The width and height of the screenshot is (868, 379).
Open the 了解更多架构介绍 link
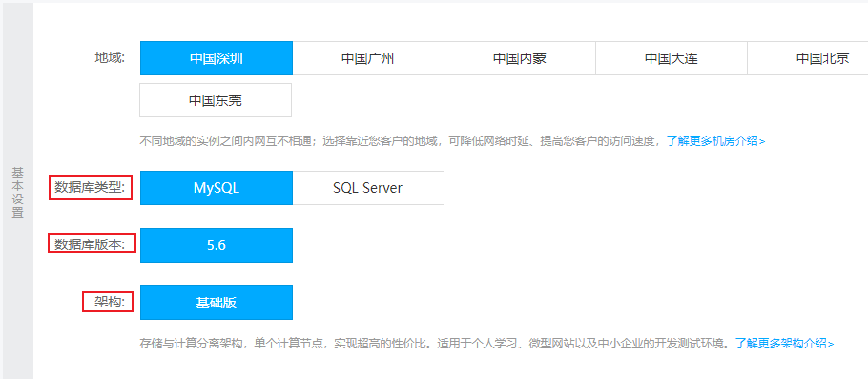pos(784,343)
